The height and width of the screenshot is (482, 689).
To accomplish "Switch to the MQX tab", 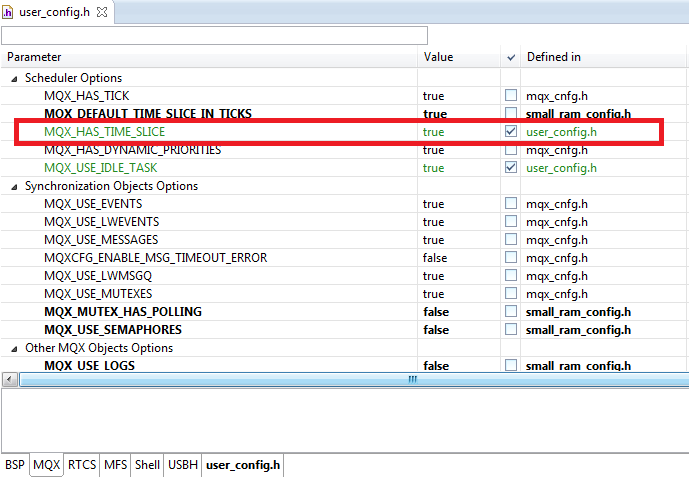I will 47,465.
